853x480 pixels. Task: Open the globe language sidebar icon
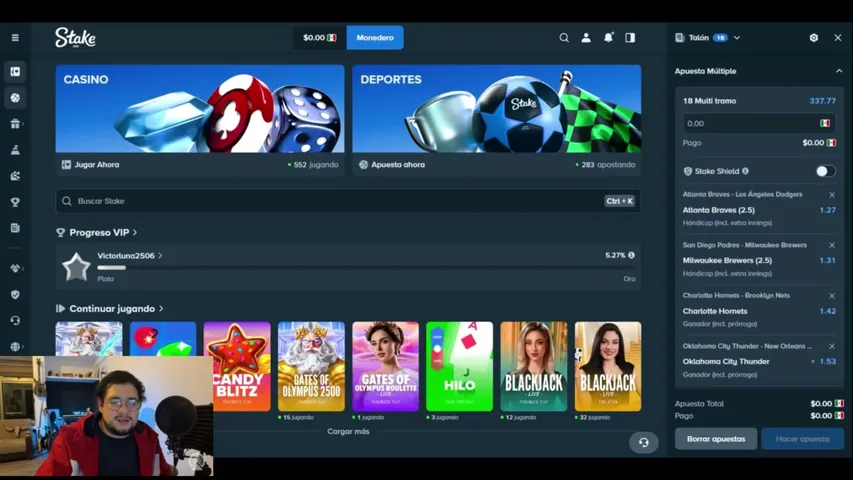click(x=15, y=347)
